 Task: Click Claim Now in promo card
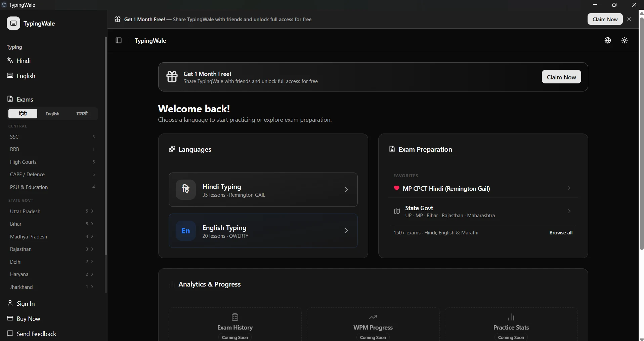[x=561, y=77]
